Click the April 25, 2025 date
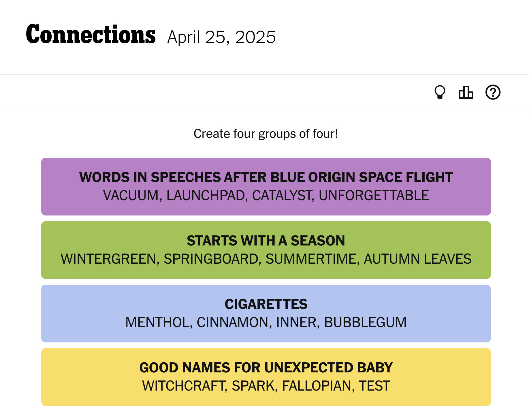Screen dimensions: 529x420 pyautogui.click(x=221, y=37)
